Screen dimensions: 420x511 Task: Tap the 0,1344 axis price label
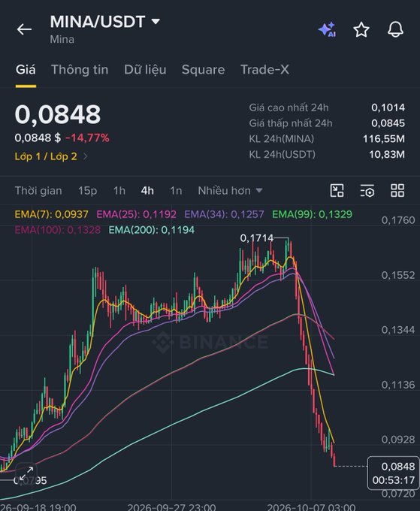[x=398, y=330]
